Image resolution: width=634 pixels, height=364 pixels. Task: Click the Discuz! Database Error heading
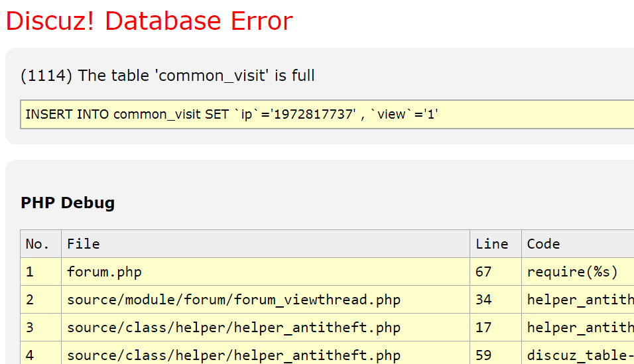[149, 21]
